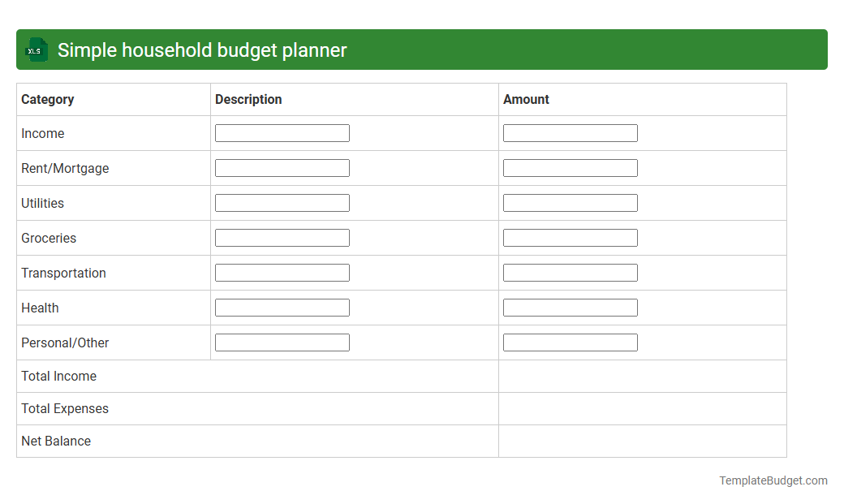Click the Total Expenses amount cell
Viewport: 844px width, 504px height.
tap(642, 408)
